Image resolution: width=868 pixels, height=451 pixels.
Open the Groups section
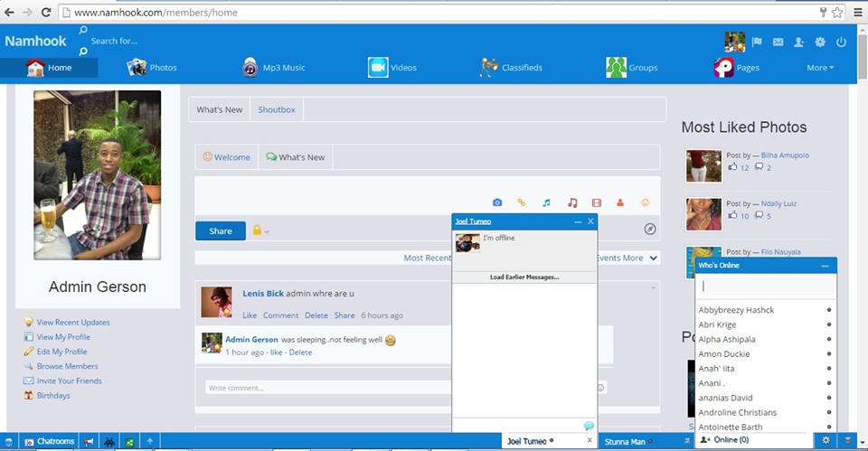(632, 68)
